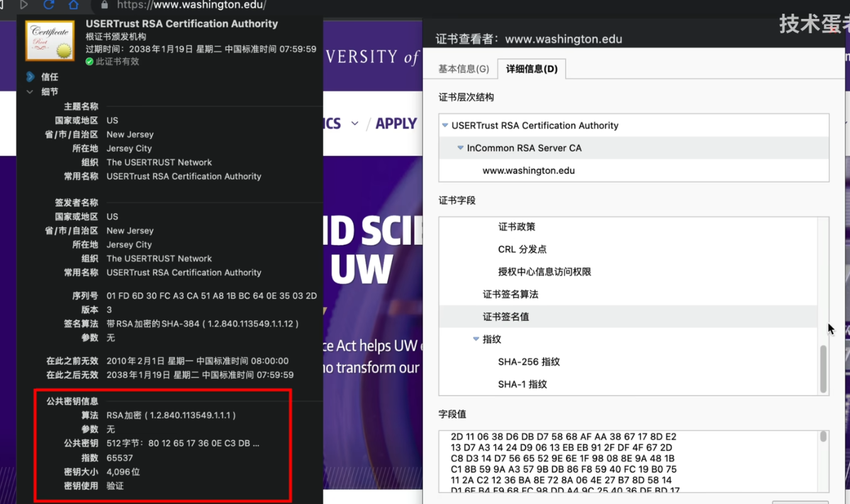850x504 pixels.
Task: Select the 证书政策 field
Action: 517,227
